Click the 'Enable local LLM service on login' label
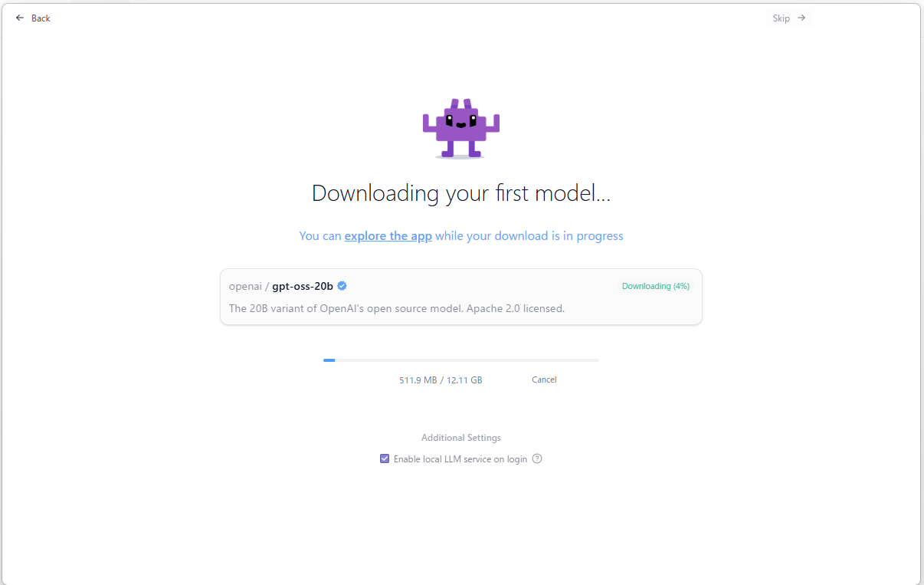This screenshot has height=585, width=924. coord(460,459)
